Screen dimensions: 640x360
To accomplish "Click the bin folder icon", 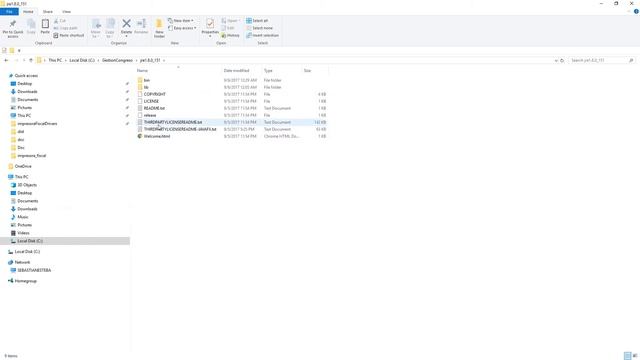I will point(140,80).
